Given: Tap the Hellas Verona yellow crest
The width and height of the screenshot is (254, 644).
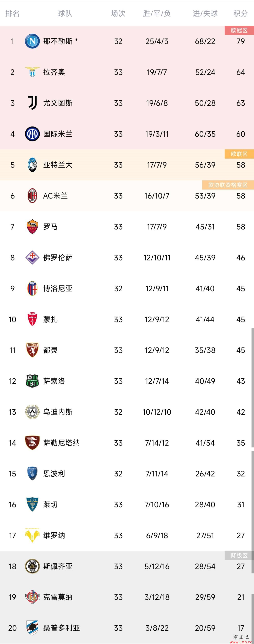Looking at the screenshot, I should click(32, 535).
